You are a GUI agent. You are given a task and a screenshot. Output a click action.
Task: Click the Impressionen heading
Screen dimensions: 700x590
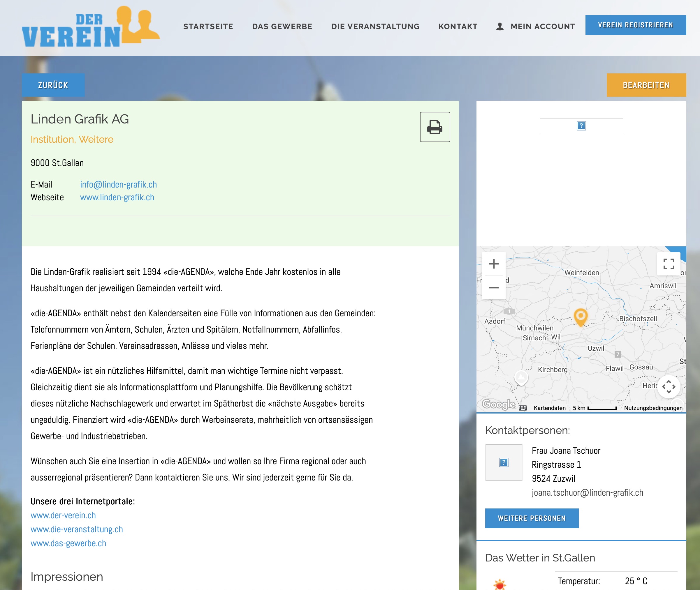pos(67,577)
